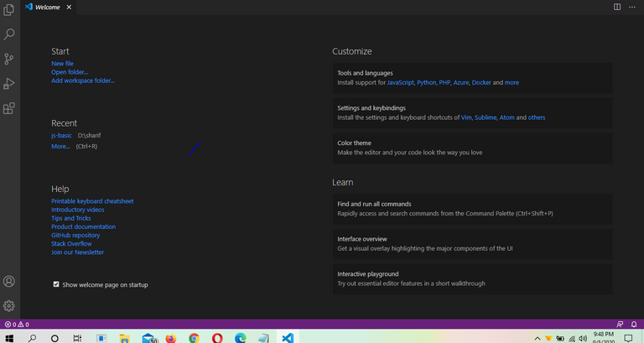Viewport: 644px width, 343px height.
Task: Show hidden system tray icons chevron
Action: click(x=538, y=339)
